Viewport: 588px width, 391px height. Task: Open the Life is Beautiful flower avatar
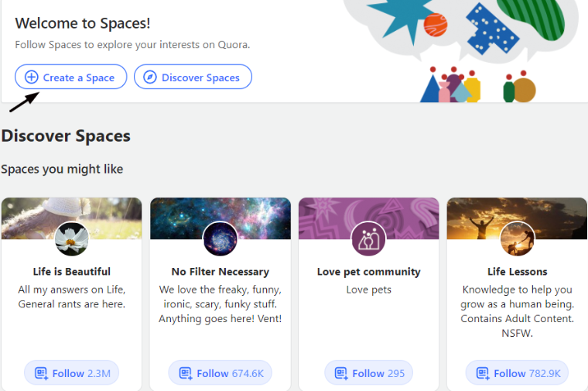[x=72, y=239]
